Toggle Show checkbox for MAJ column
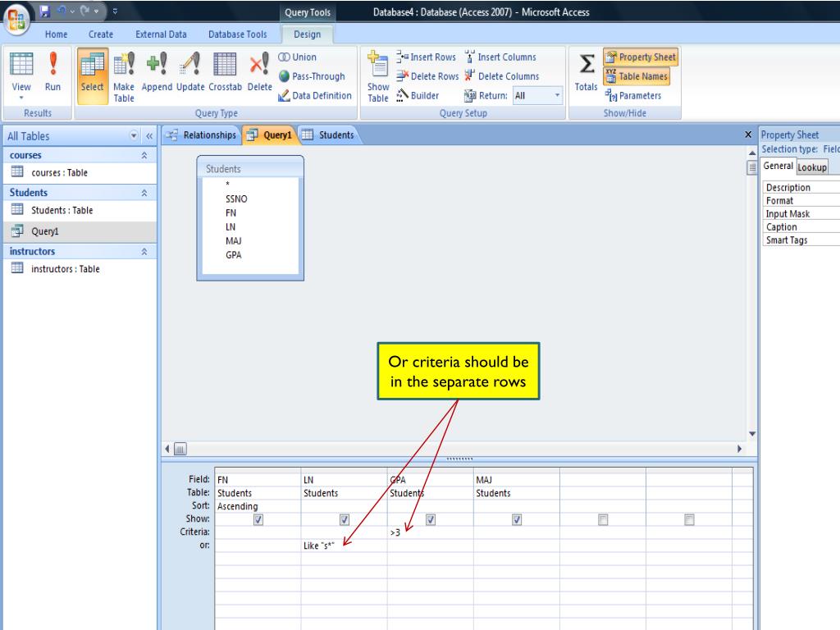The image size is (840, 630). coord(517,519)
